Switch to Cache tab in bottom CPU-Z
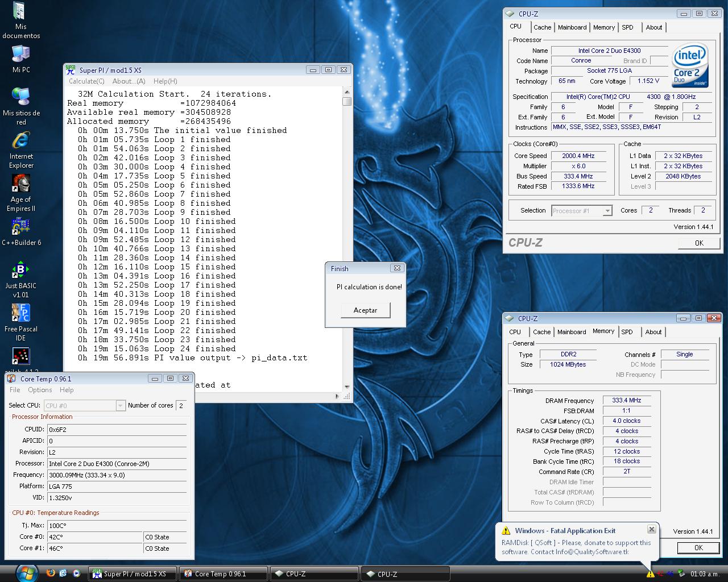The image size is (728, 582). tap(541, 332)
